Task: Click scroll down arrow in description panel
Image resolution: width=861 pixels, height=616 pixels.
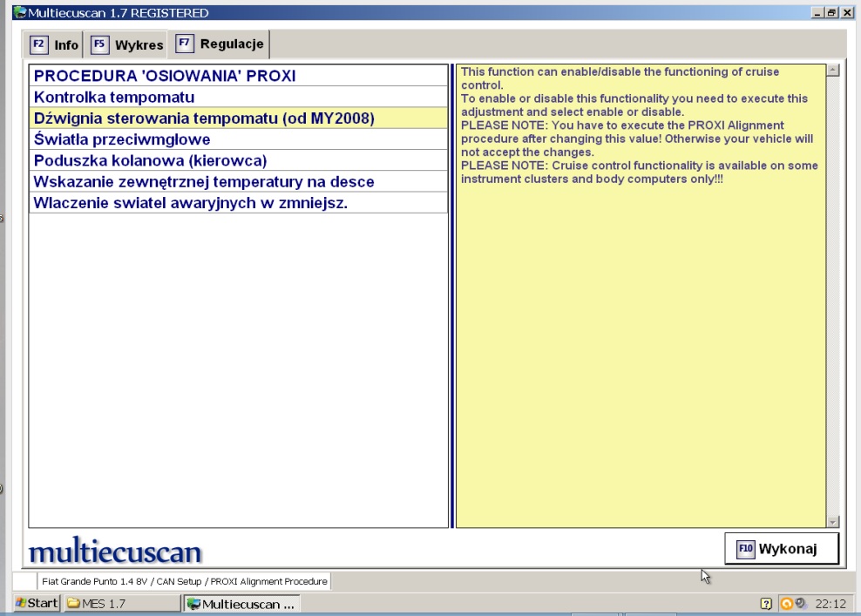Action: point(832,521)
